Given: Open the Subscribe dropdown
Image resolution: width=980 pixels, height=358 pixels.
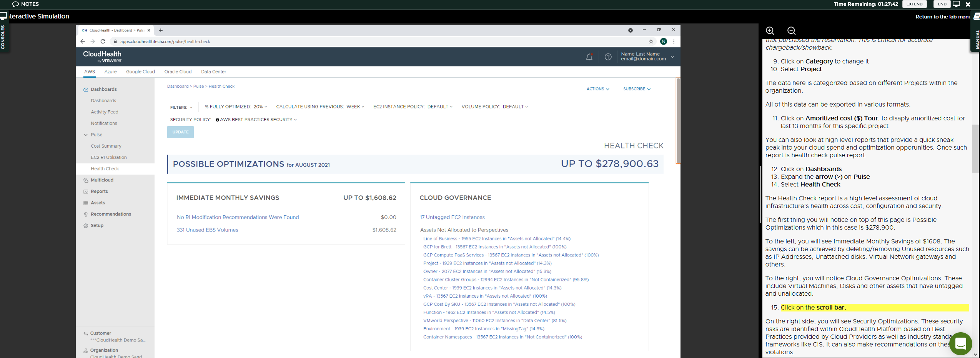Looking at the screenshot, I should point(637,89).
